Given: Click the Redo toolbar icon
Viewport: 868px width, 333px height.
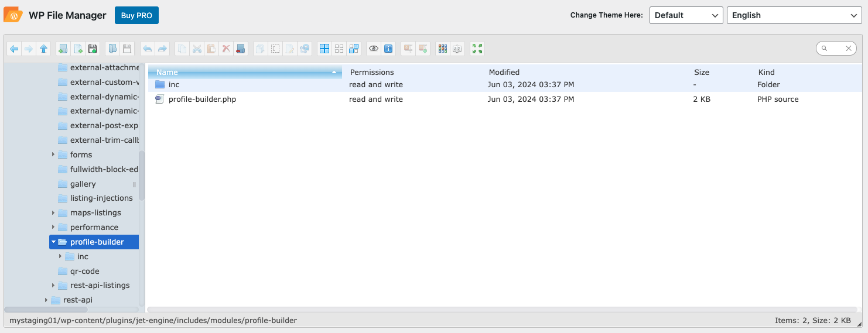Looking at the screenshot, I should [162, 49].
